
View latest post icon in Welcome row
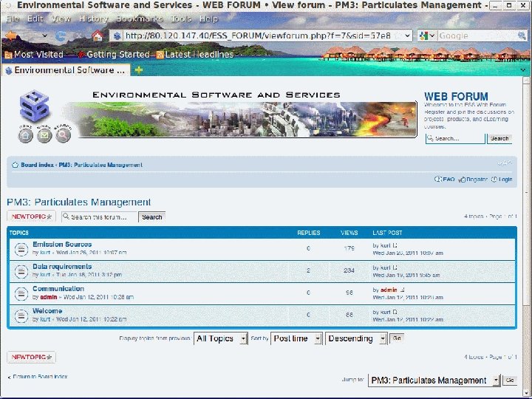(395, 312)
